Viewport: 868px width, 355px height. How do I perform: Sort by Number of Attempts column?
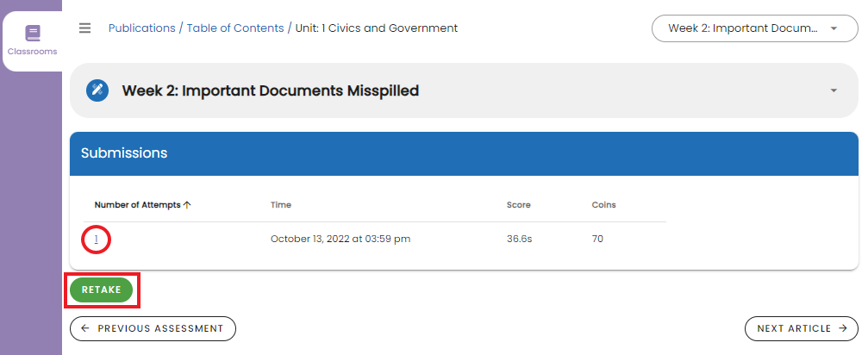[137, 205]
